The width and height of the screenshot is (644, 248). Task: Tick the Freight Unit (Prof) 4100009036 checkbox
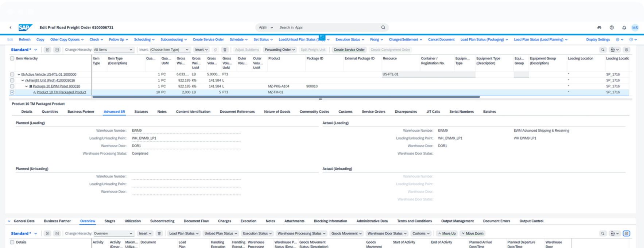[12, 80]
